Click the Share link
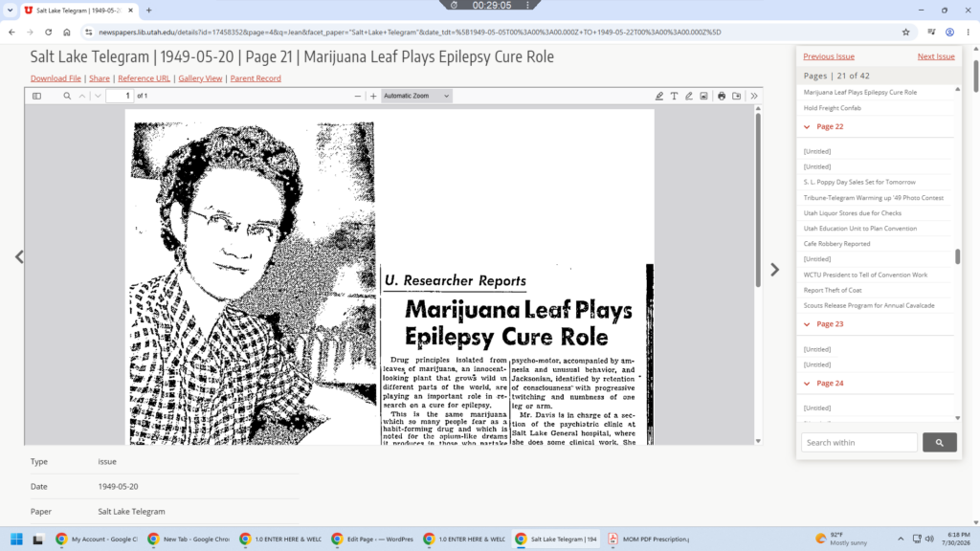980x551 pixels. (100, 78)
